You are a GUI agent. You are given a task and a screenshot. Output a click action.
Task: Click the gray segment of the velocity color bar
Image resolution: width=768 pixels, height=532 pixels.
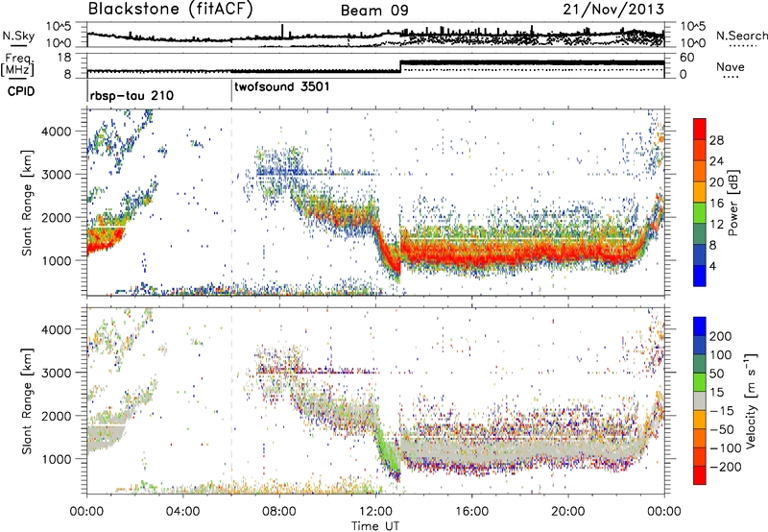coord(700,400)
